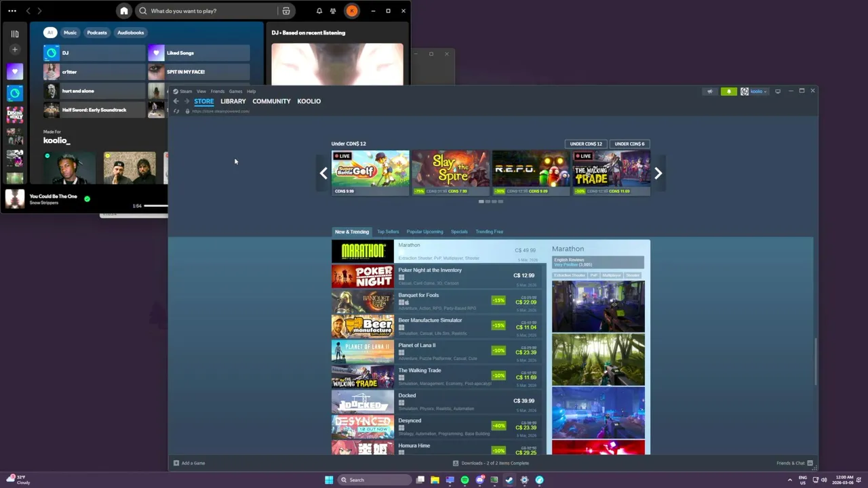Open Friends menu in Steam
Viewport: 868px width, 488px height.
pyautogui.click(x=218, y=91)
